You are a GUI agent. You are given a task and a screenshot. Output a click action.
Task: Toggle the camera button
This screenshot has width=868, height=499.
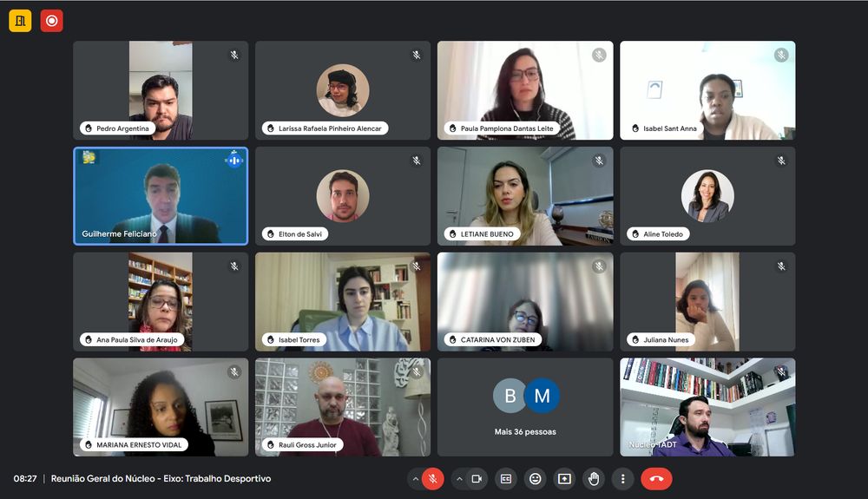click(477, 479)
